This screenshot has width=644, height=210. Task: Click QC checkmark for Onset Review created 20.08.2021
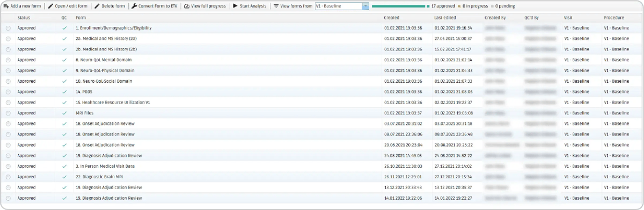(64, 145)
